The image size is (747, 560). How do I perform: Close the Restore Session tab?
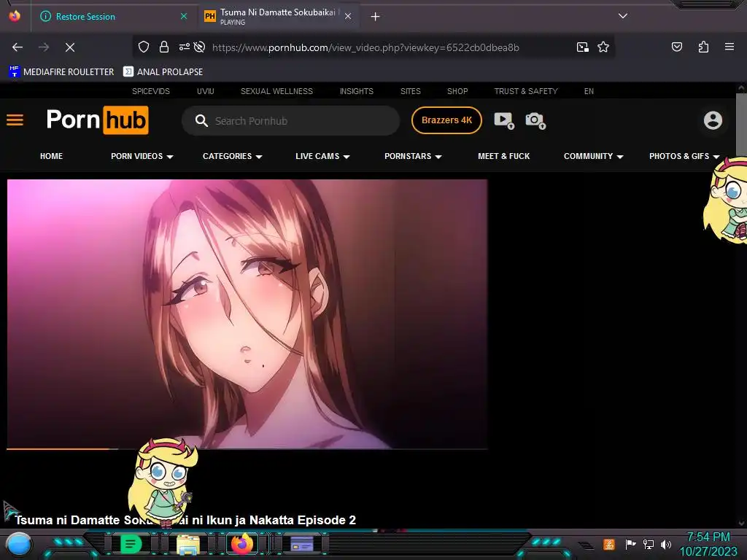click(184, 17)
